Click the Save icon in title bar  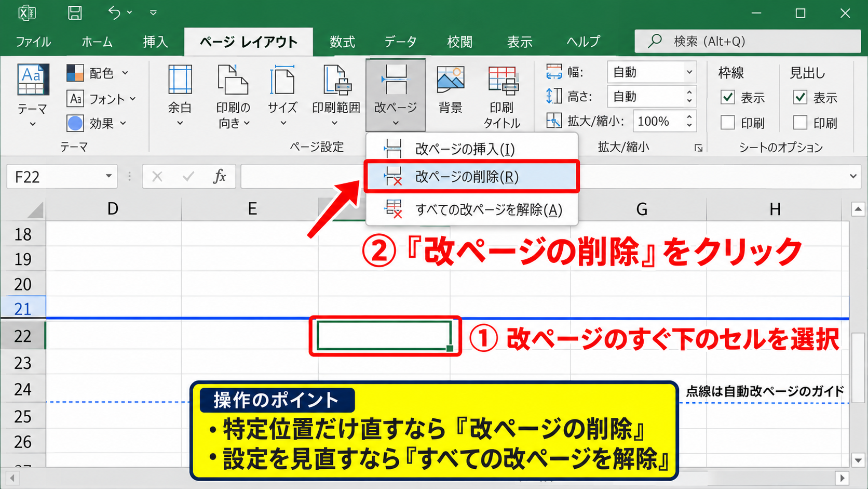click(75, 12)
